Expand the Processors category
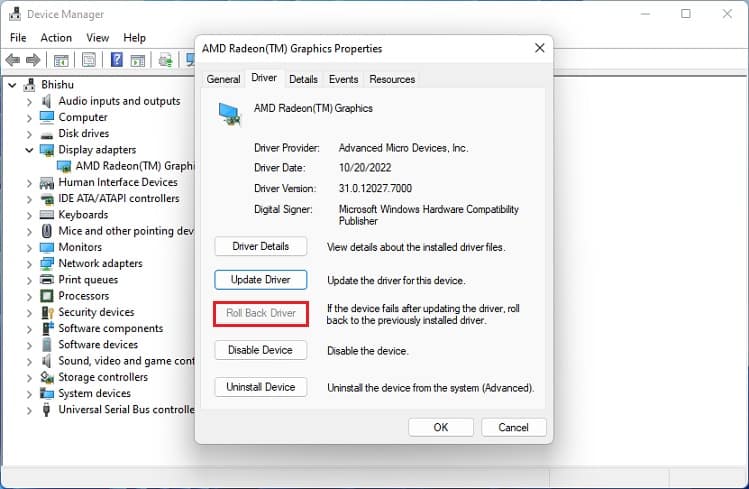Image resolution: width=749 pixels, height=489 pixels. (x=29, y=296)
